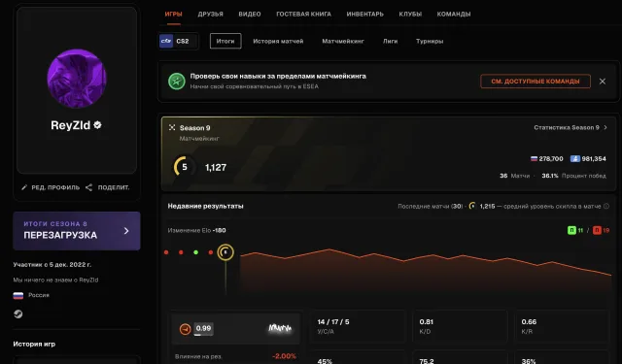Screen dimensions: 622x364
Task: Click the level 5 skill ring icon
Action: (184, 167)
